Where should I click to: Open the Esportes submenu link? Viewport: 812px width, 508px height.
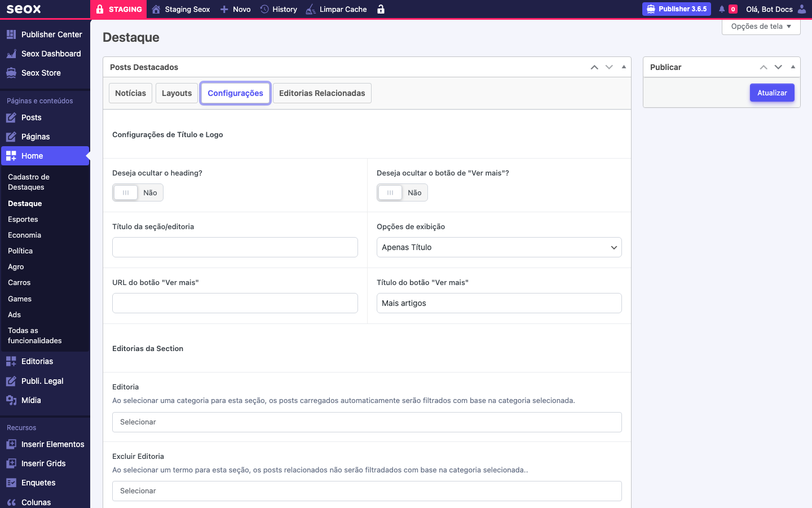[x=23, y=220]
